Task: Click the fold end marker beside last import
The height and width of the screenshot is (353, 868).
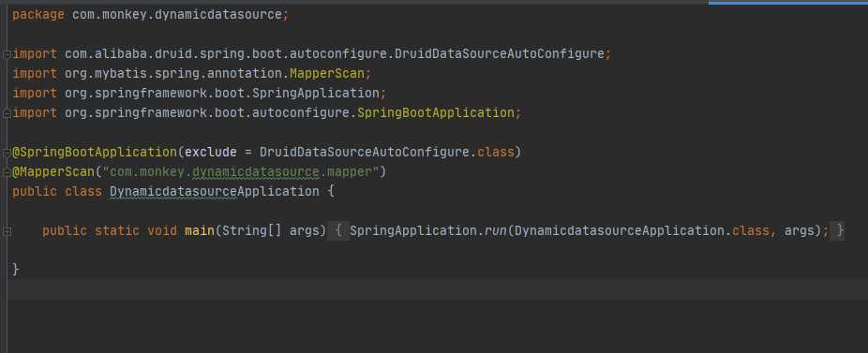Action: [7, 113]
